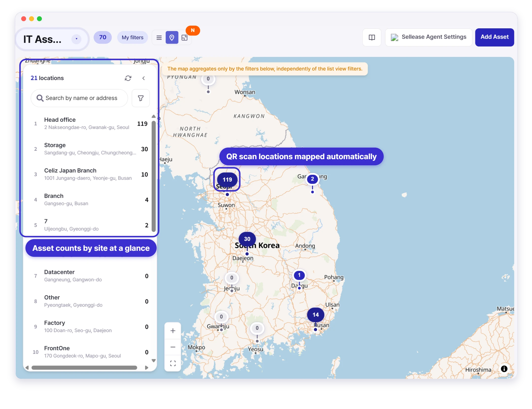
Task: Click the orange N notification badge
Action: click(x=193, y=30)
